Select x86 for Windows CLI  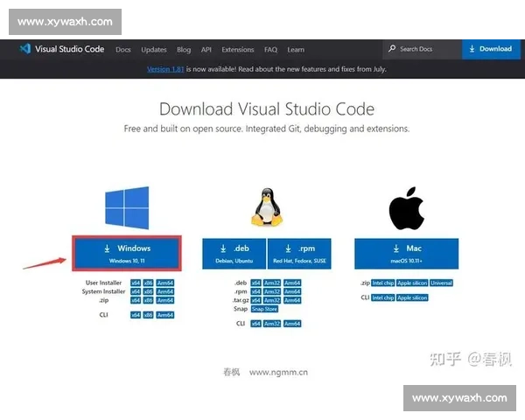point(149,315)
